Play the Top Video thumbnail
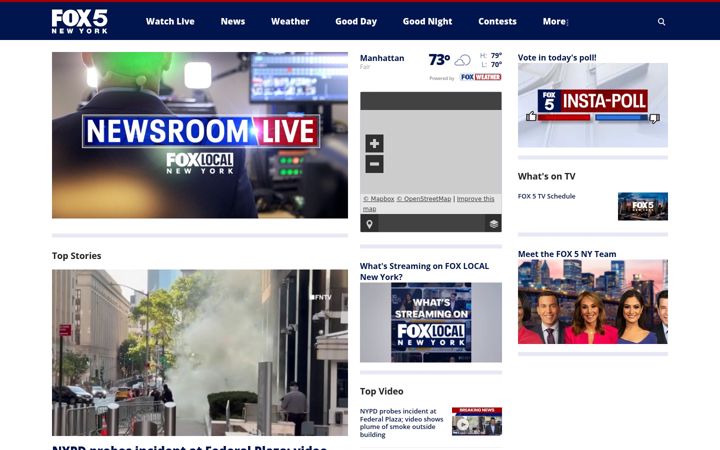 pyautogui.click(x=477, y=422)
